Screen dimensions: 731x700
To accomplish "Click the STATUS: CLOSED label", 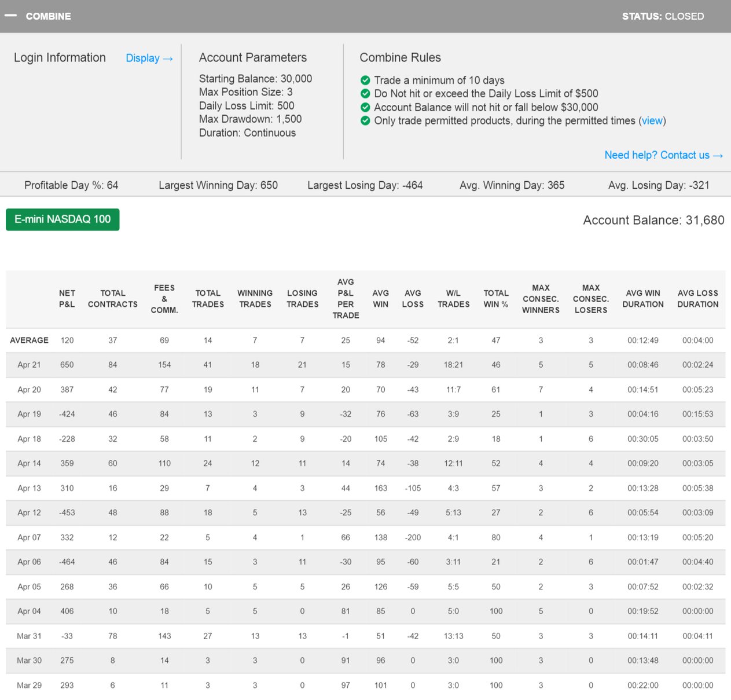I will pos(663,16).
